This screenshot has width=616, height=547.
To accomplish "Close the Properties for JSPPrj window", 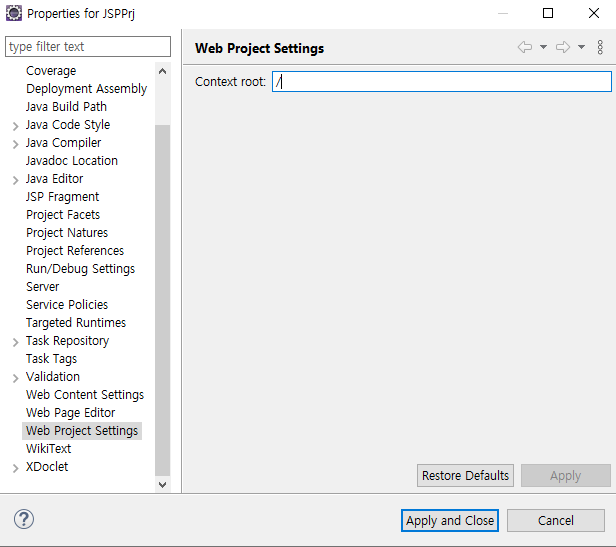I will 594,13.
